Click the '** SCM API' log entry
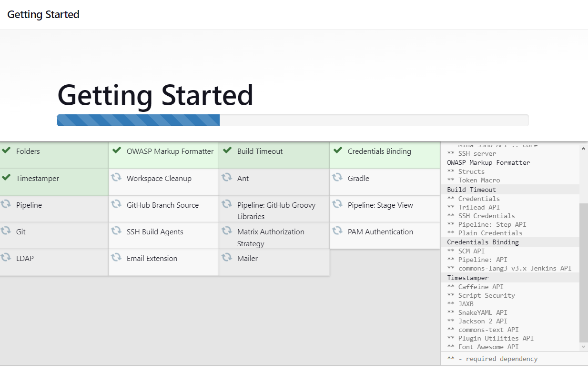This screenshot has height=382, width=588. point(466,251)
